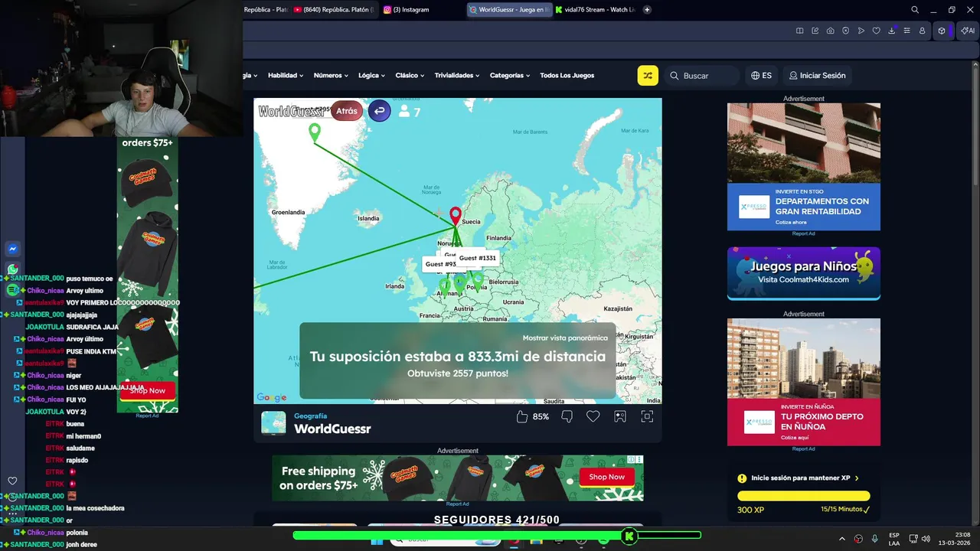Click the Geografía category link
This screenshot has height=551, width=980.
(310, 416)
